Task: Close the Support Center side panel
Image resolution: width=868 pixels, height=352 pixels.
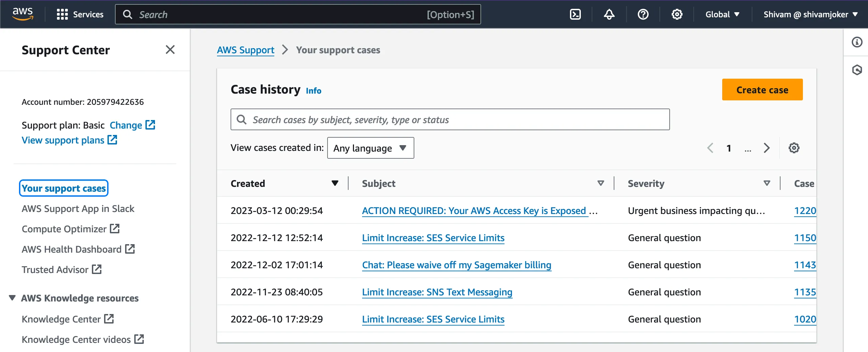Action: point(170,50)
